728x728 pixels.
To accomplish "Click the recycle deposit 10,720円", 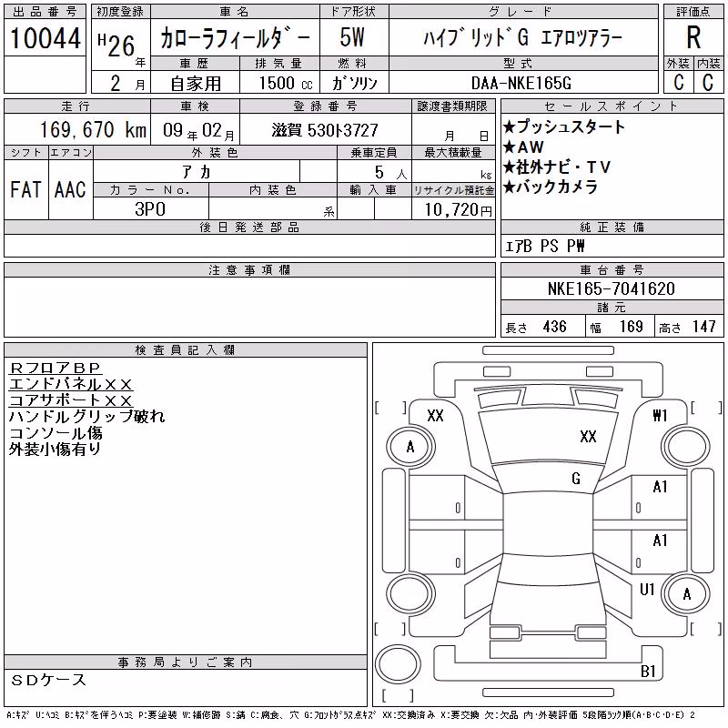I will (458, 209).
